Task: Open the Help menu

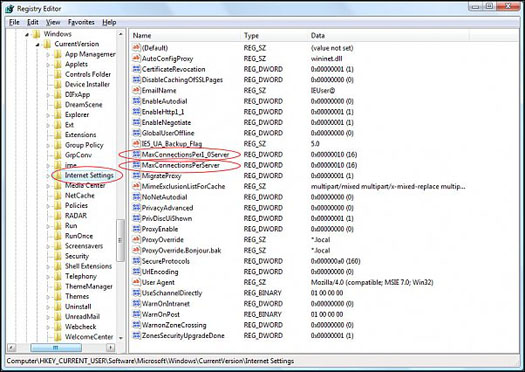Action: click(109, 22)
